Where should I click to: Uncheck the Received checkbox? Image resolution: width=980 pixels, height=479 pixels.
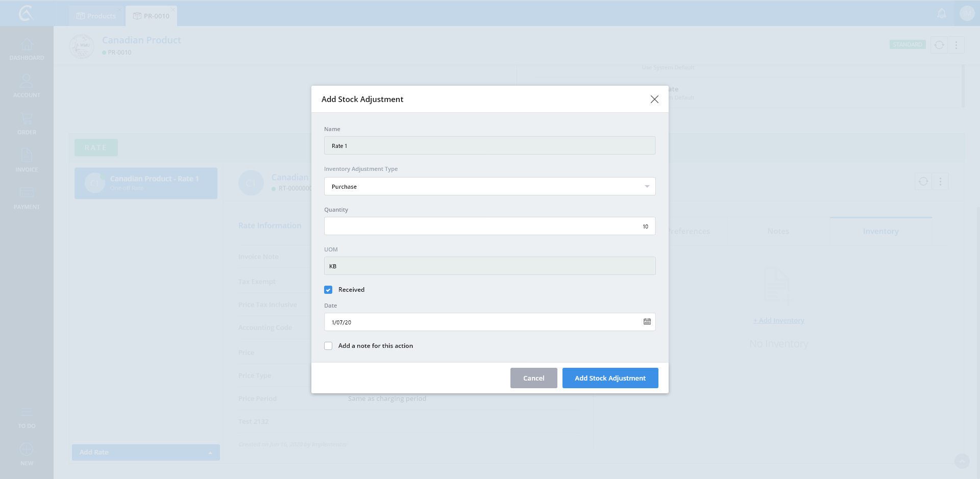[x=328, y=290]
